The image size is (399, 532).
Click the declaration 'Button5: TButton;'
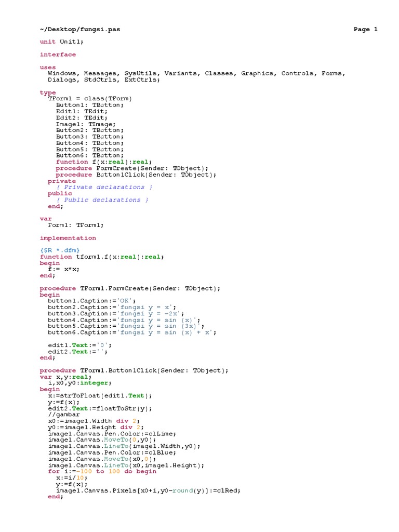[x=90, y=149]
